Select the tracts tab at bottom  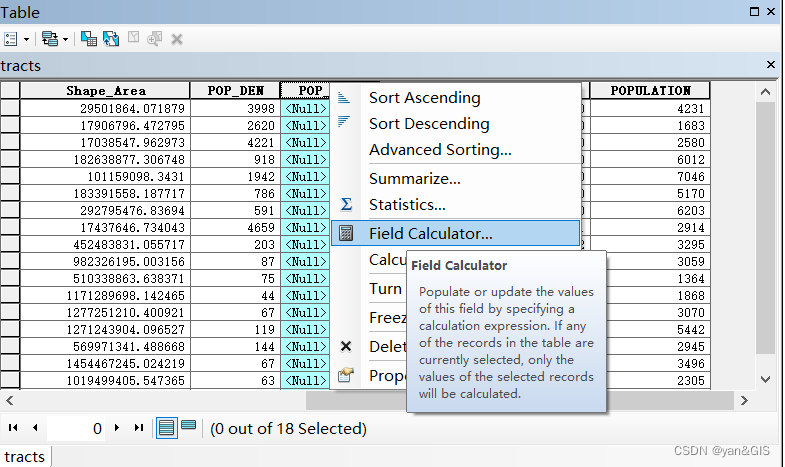(24, 457)
